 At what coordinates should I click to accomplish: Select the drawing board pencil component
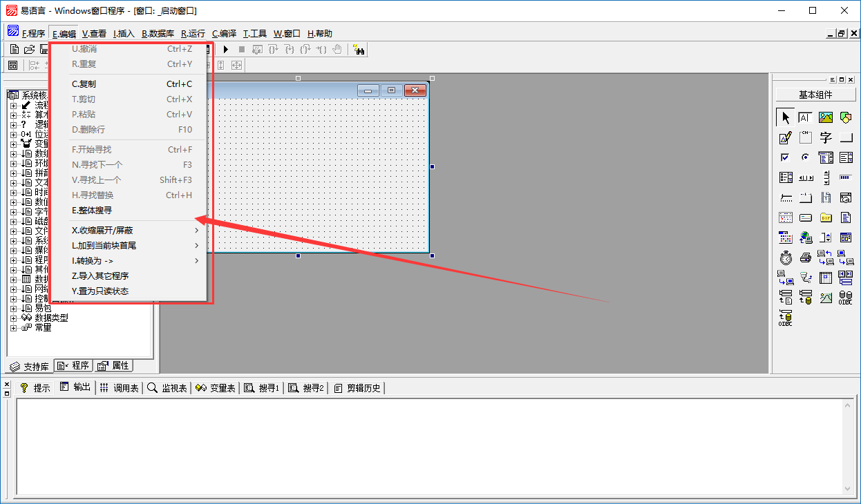(x=786, y=137)
